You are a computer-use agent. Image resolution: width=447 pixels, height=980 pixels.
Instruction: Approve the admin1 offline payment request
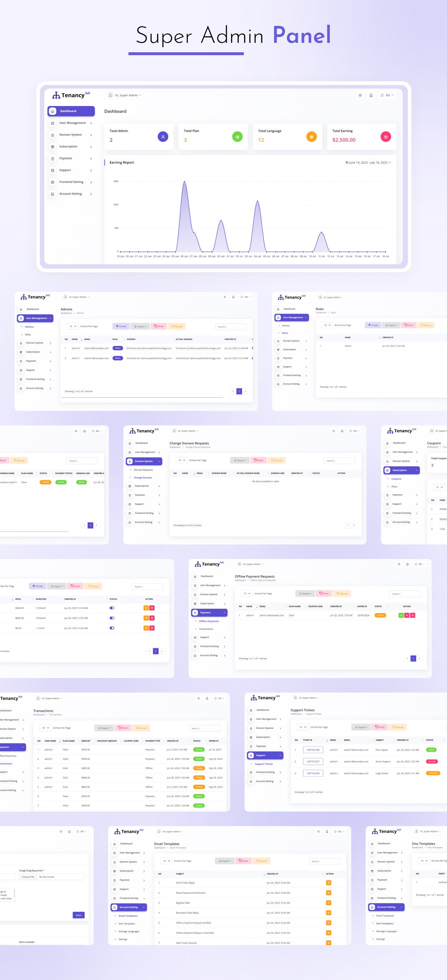coord(401,615)
